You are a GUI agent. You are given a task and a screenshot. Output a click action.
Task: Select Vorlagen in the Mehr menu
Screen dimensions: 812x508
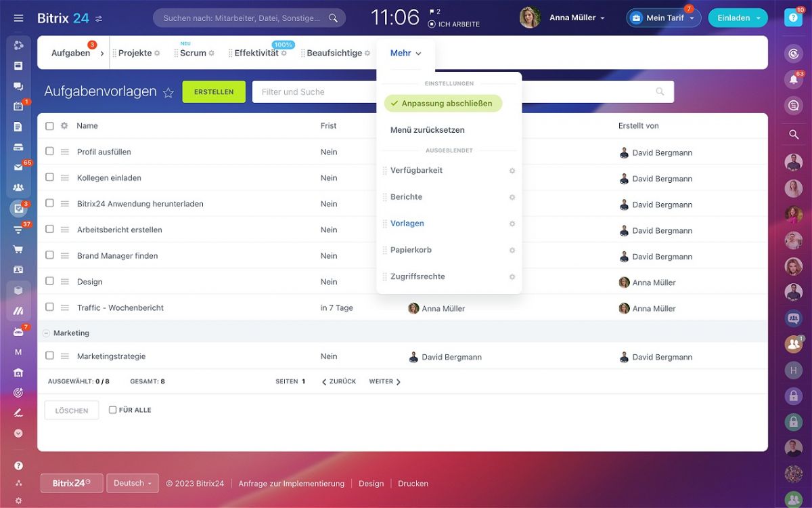407,224
